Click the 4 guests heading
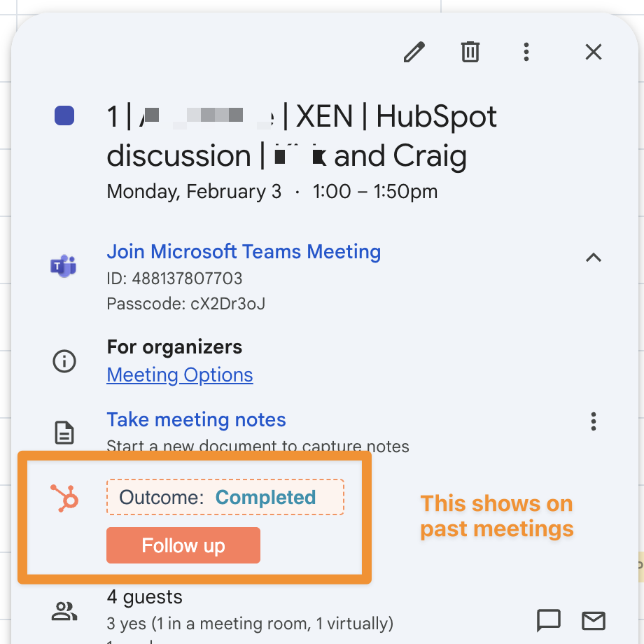 145,597
